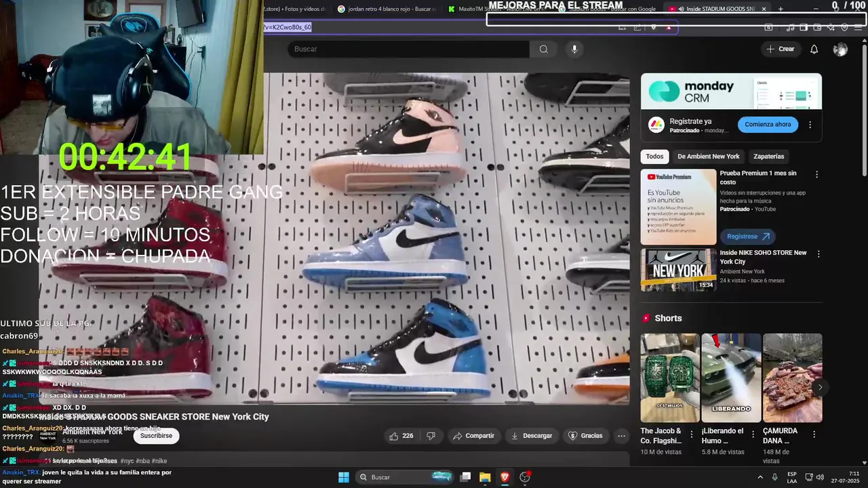Viewport: 868px width, 488px height.
Task: Open more actions menu beside Gracias
Action: click(x=621, y=436)
